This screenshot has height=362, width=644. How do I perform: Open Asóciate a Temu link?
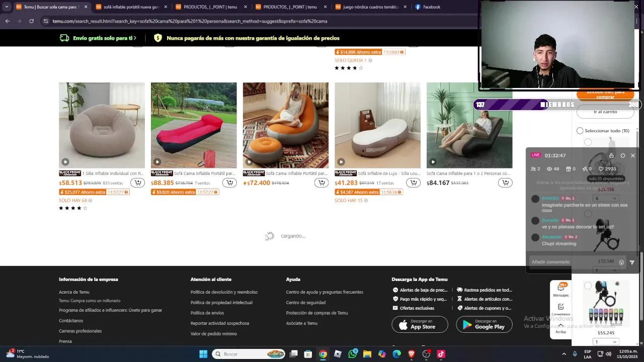[302, 323]
